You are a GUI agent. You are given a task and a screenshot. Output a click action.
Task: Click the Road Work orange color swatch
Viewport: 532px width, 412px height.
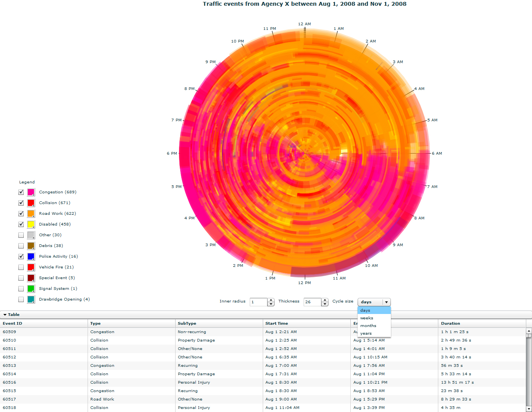coord(31,214)
